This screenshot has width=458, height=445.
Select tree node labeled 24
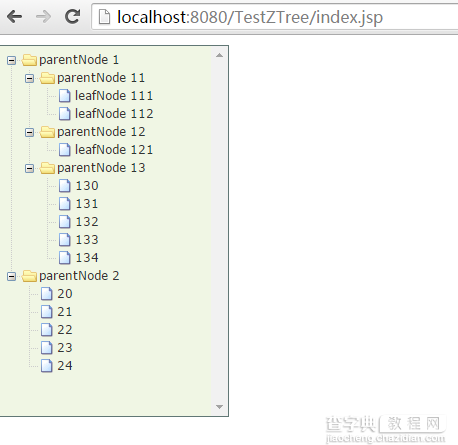point(65,366)
